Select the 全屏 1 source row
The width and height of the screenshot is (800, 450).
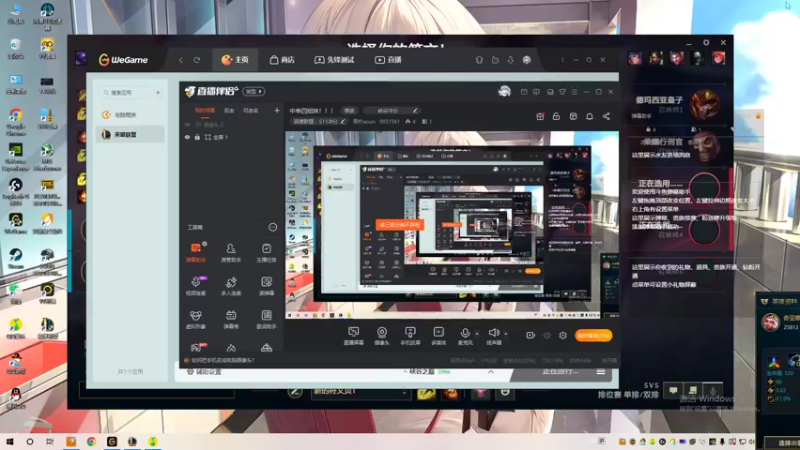coord(232,137)
